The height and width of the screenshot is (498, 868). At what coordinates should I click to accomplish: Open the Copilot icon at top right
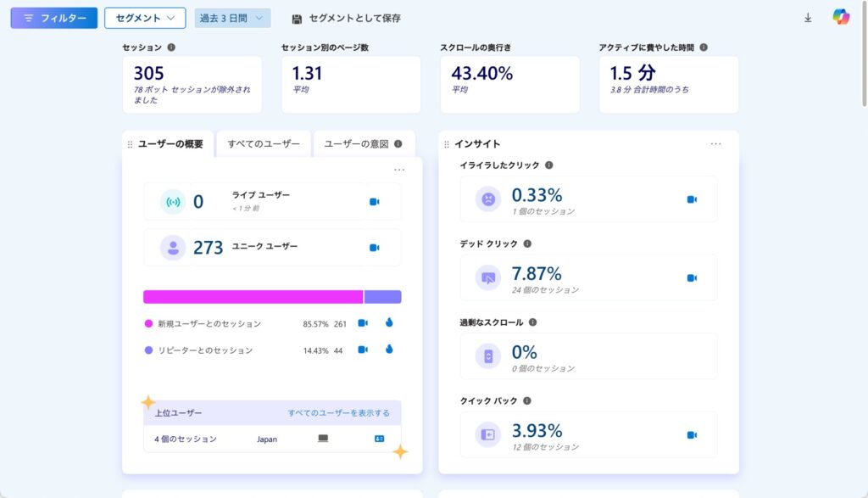[840, 17]
